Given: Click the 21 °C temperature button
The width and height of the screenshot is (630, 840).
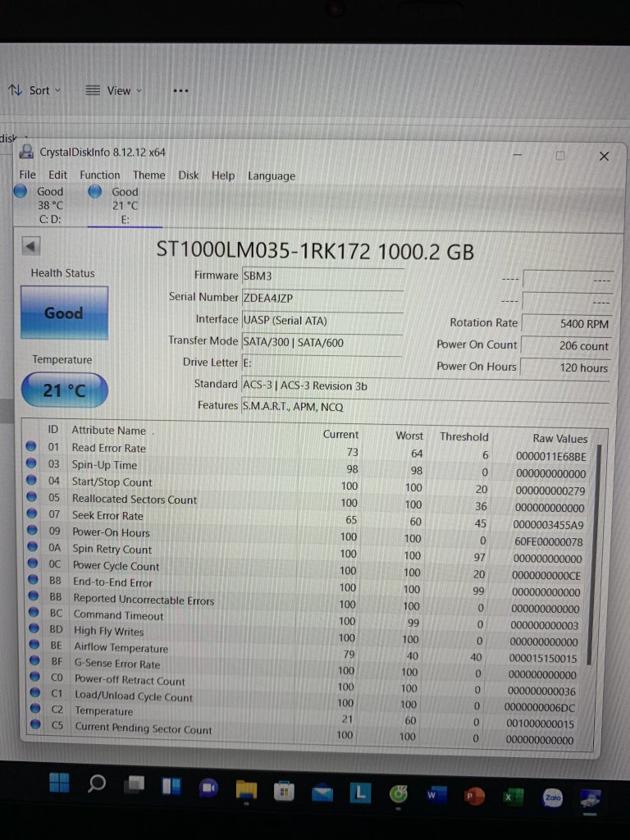Looking at the screenshot, I should click(64, 390).
